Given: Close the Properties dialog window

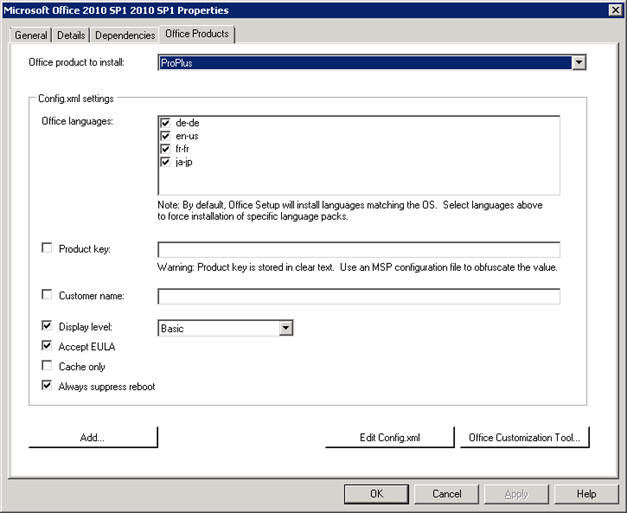Looking at the screenshot, I should 615,10.
